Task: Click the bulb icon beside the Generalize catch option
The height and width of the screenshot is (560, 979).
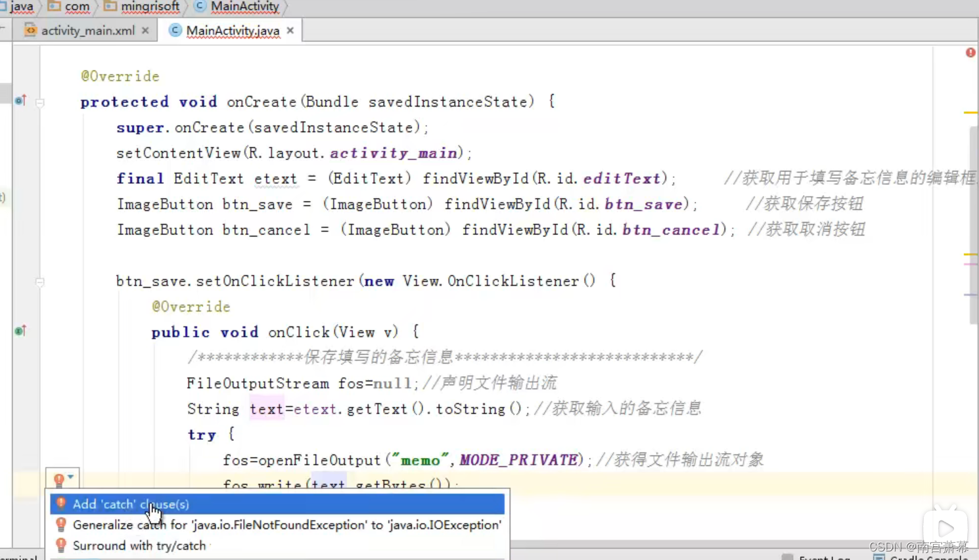Action: point(61,525)
